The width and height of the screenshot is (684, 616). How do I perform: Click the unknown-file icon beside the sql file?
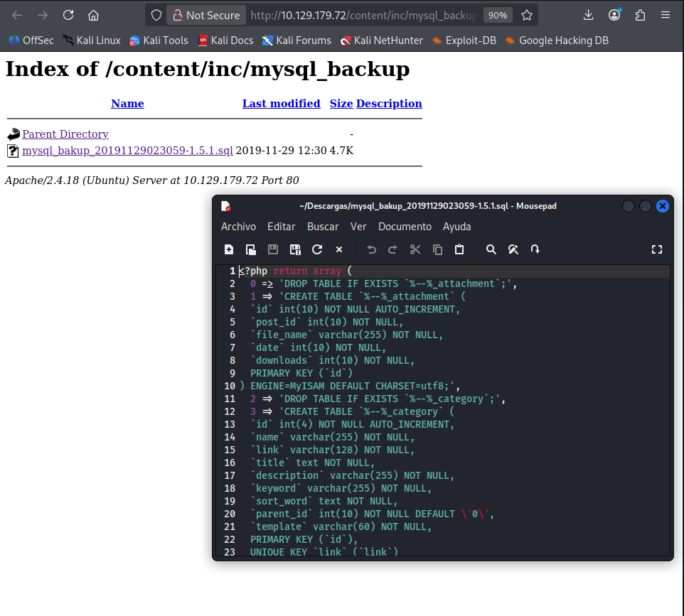13,151
